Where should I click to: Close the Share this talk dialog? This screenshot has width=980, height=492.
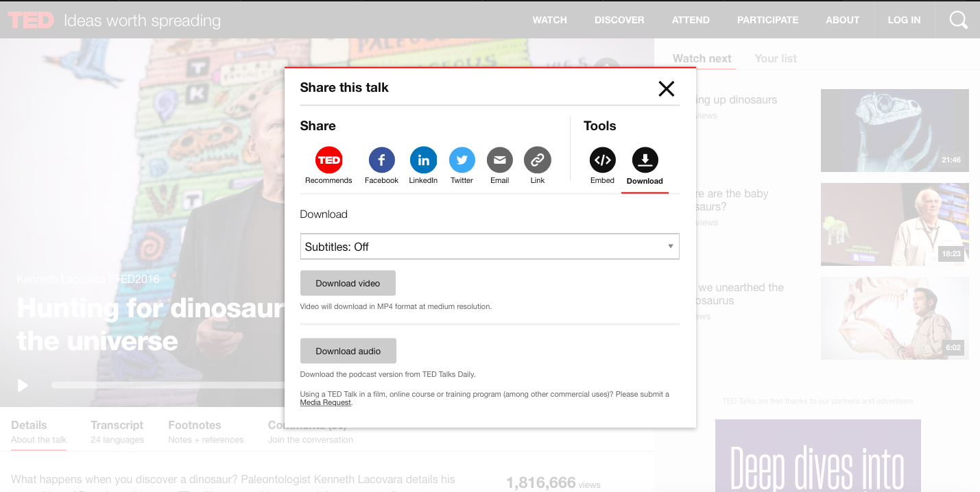(x=667, y=88)
